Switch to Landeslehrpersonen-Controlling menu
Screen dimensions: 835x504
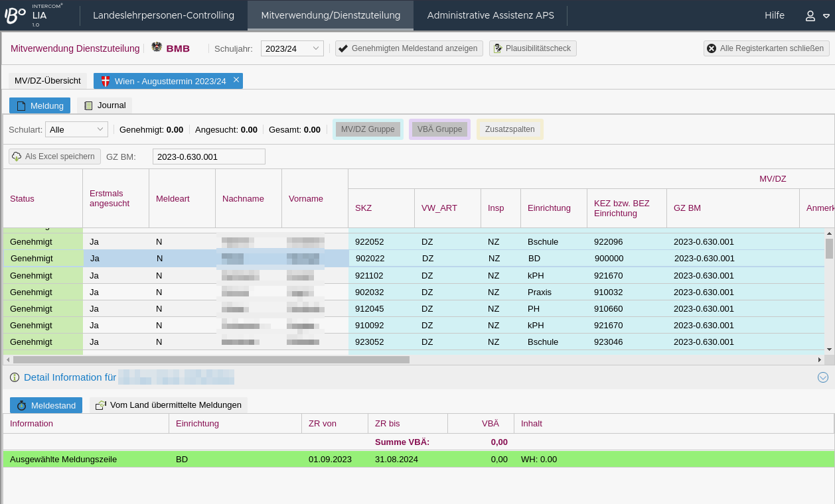click(x=163, y=15)
